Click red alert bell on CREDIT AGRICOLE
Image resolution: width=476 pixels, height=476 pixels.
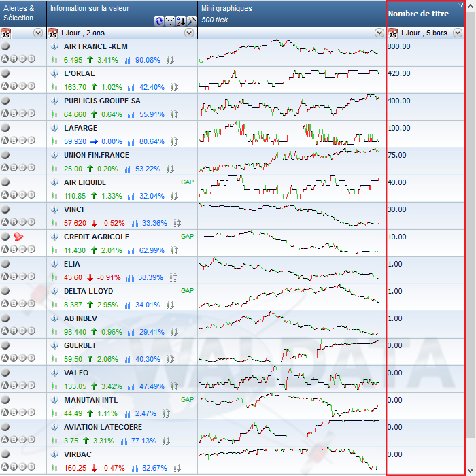18,237
